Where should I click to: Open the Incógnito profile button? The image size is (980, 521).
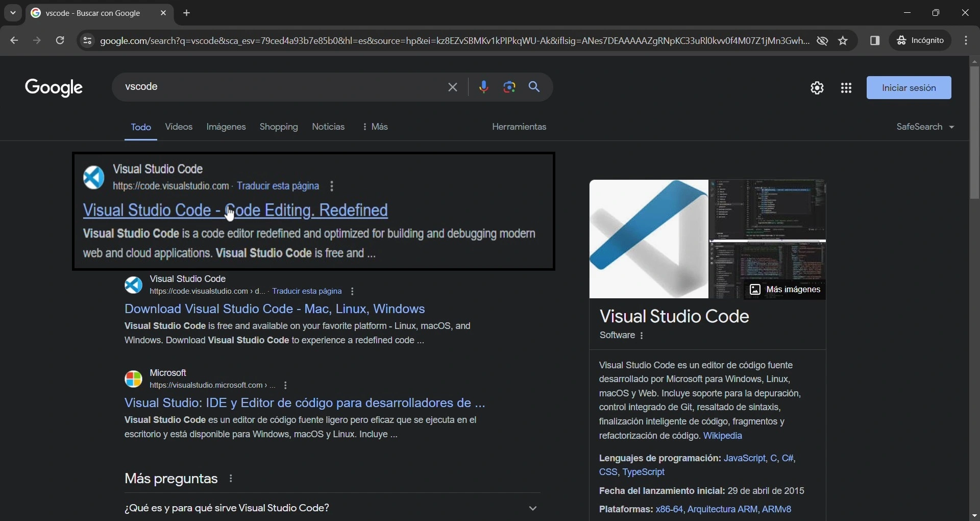[921, 40]
